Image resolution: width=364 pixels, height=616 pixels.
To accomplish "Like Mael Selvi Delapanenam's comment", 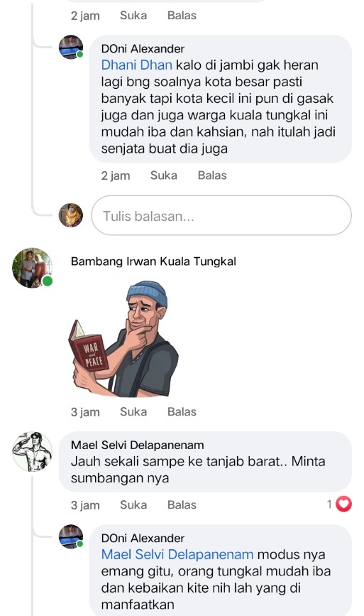I will (133, 505).
